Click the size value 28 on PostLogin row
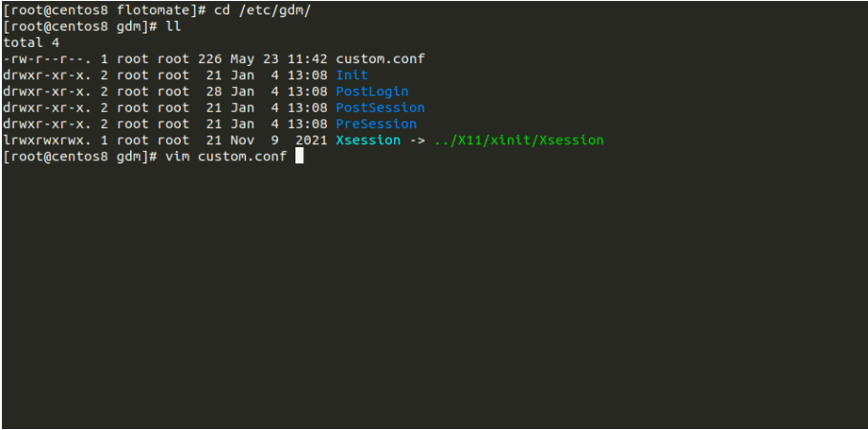 [x=213, y=91]
